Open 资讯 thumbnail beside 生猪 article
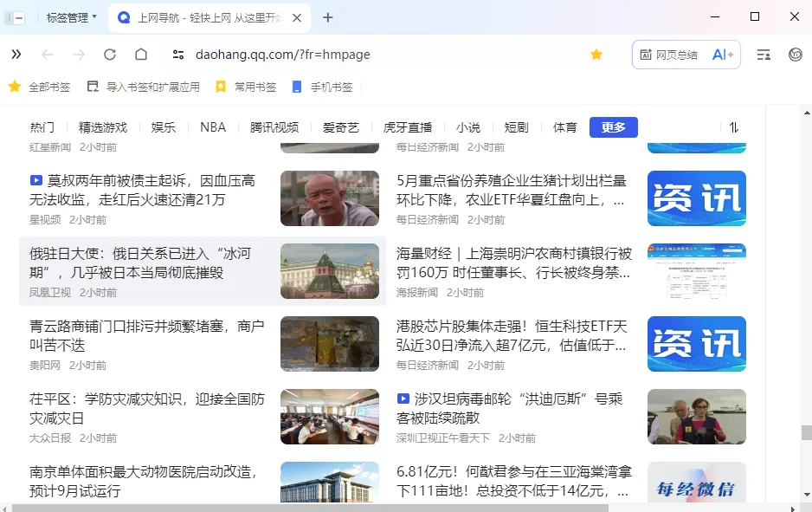This screenshot has height=512, width=812. coord(697,198)
